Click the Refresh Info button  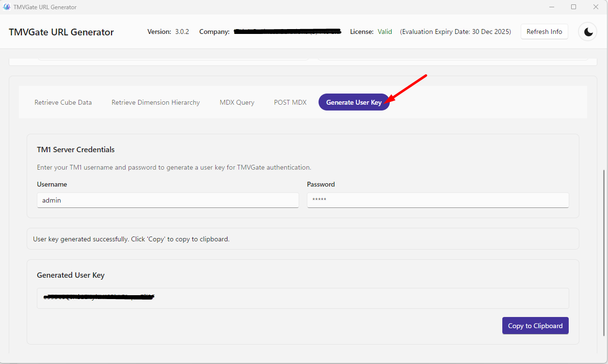tap(544, 32)
